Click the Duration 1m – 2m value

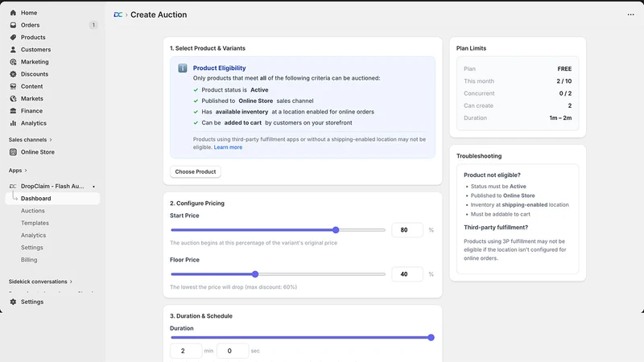[x=560, y=117]
